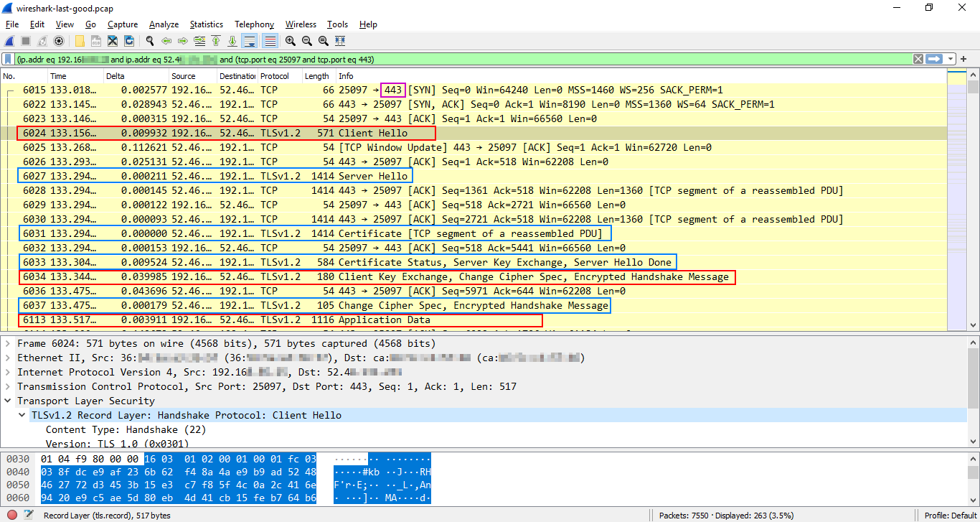Click the display filter bookmark button

click(8, 59)
